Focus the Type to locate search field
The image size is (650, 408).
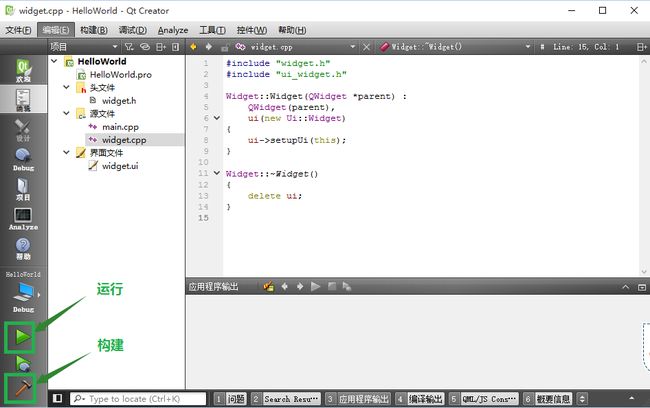click(138, 399)
